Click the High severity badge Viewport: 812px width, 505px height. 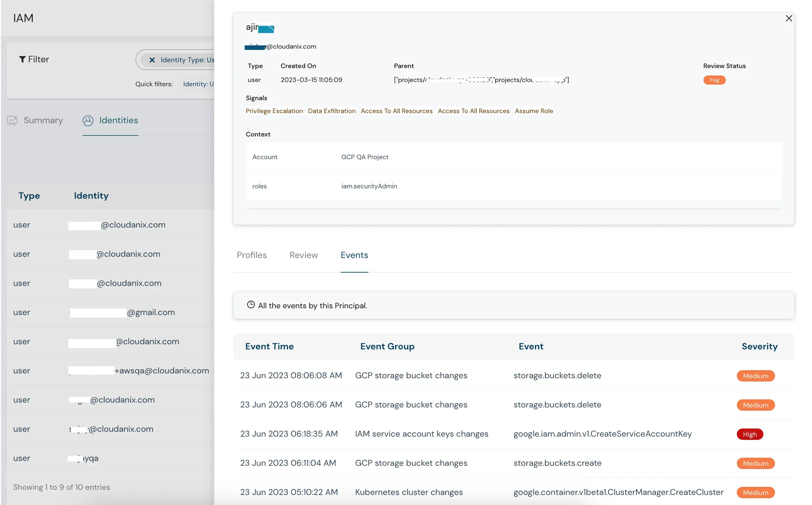(749, 433)
